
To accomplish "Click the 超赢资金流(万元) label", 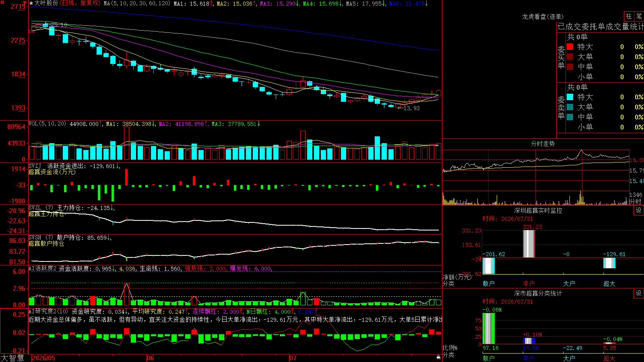I will pyautogui.click(x=52, y=172).
